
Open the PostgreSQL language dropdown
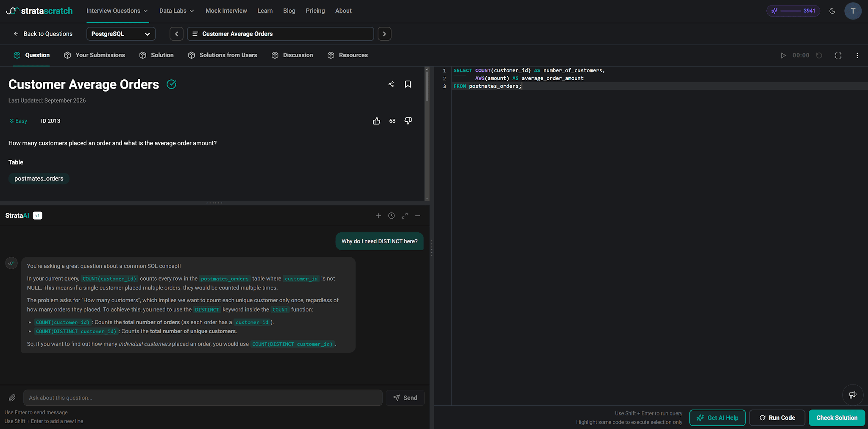pyautogui.click(x=121, y=34)
